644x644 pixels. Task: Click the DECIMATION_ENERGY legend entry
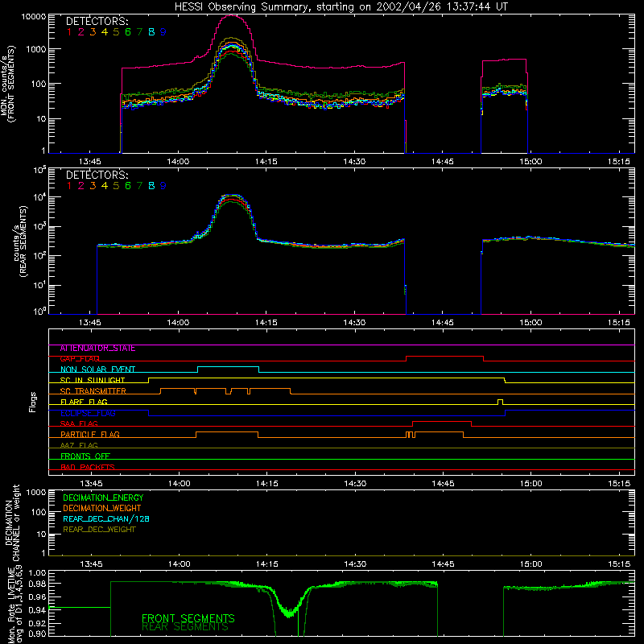click(103, 497)
